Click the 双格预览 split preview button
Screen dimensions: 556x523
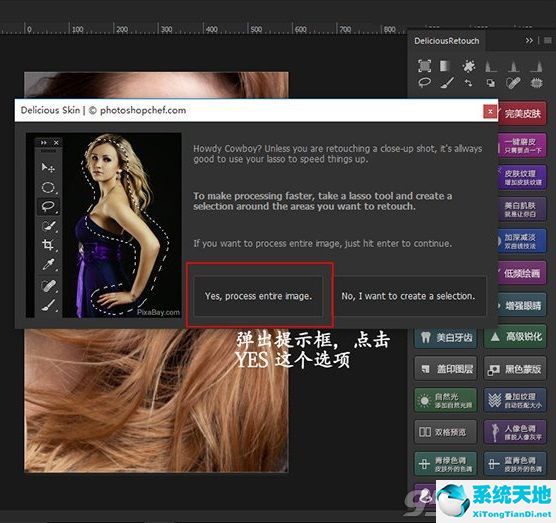click(446, 432)
